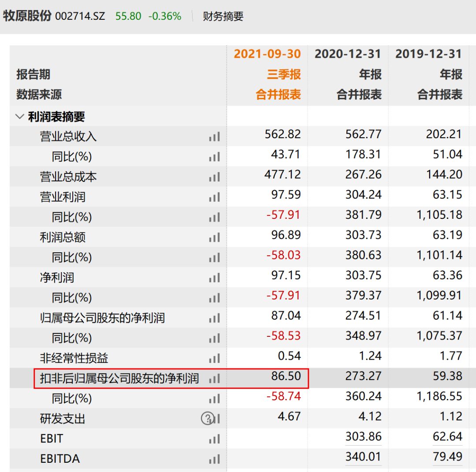476x472 pixels.
Task: Click the 牧原股份 stock name
Action: click(x=27, y=16)
